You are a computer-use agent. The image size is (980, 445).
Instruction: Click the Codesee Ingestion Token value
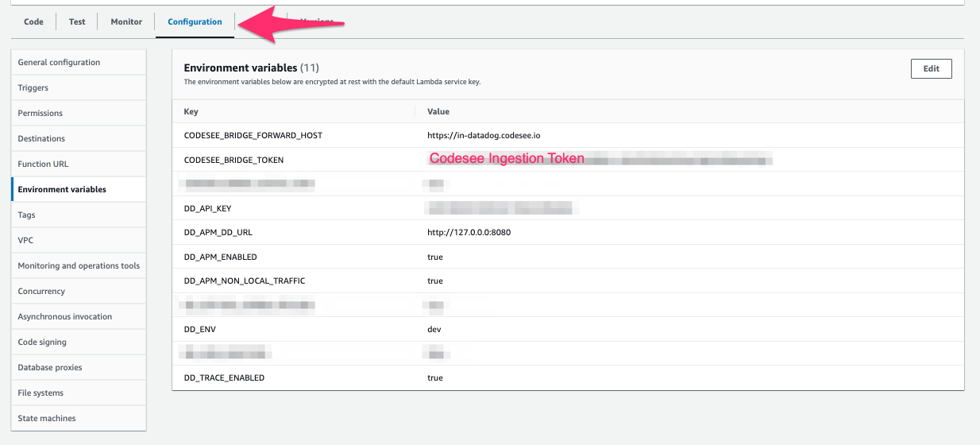pos(507,158)
